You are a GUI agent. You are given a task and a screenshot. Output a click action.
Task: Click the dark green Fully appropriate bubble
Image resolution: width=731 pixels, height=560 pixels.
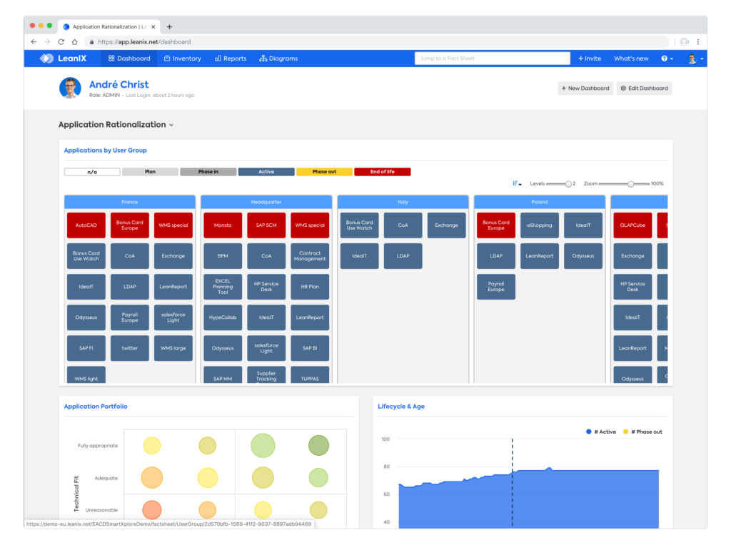pos(318,445)
